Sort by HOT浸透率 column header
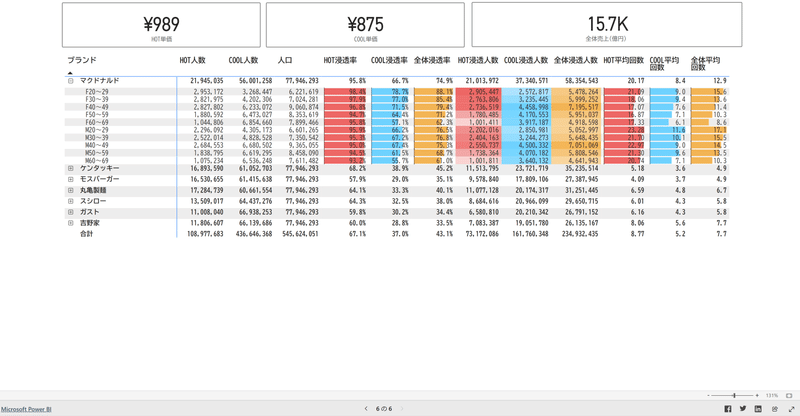 (x=340, y=60)
